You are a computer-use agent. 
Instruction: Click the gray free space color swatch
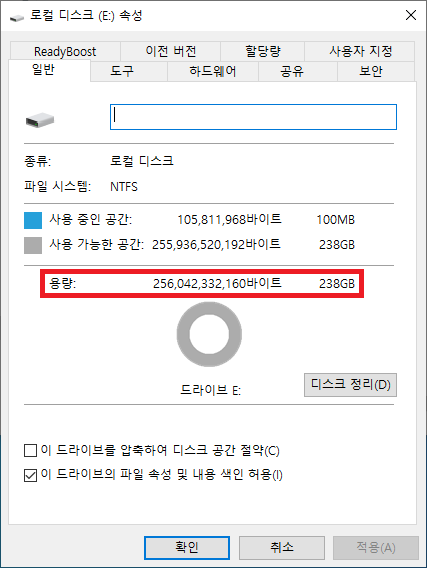33,245
